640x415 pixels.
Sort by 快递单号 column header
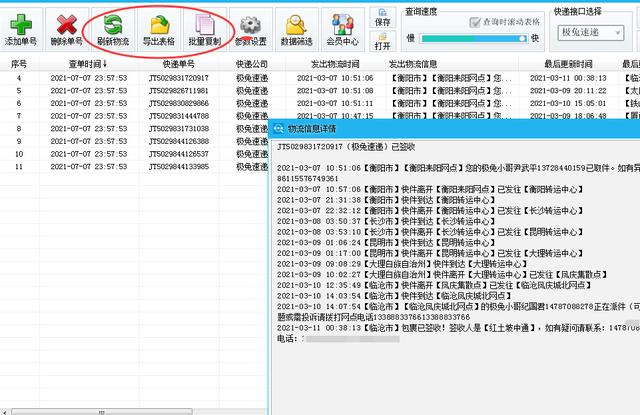pos(178,64)
